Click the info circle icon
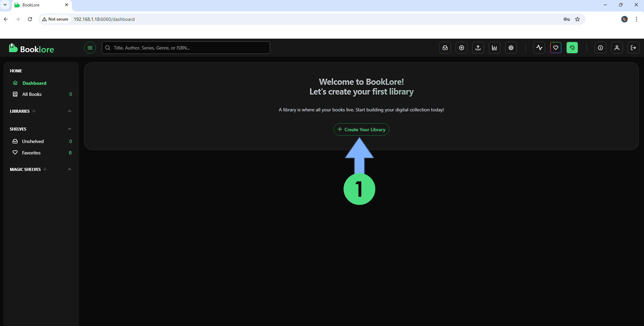The image size is (644, 326). point(600,48)
